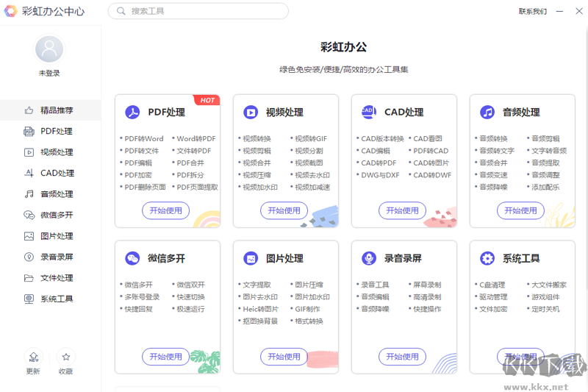Viewport: 588px width, 392px height.
Task: Click the 视频去水印 item
Action: [x=312, y=175]
